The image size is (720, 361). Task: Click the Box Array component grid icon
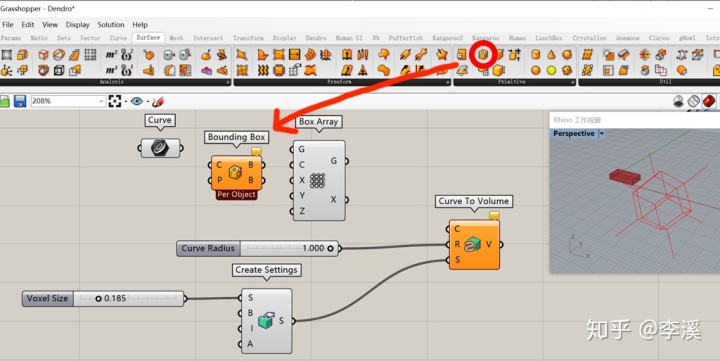(317, 180)
